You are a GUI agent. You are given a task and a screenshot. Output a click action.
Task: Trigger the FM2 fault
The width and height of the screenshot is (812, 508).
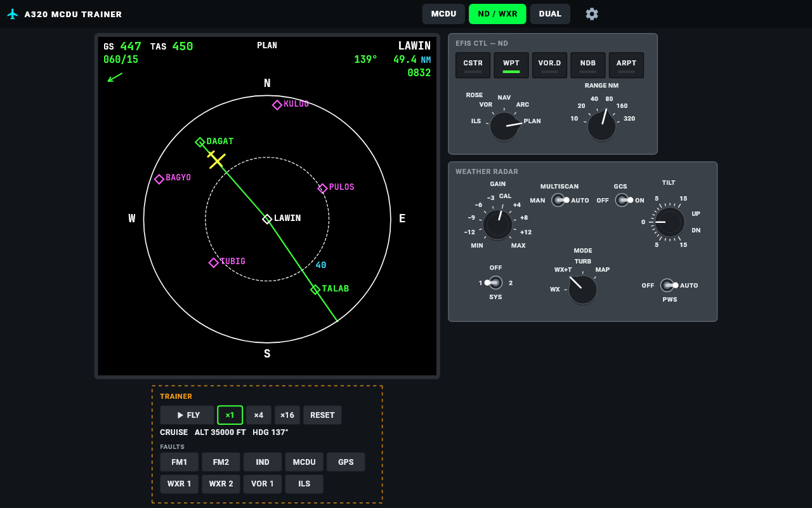click(x=221, y=462)
